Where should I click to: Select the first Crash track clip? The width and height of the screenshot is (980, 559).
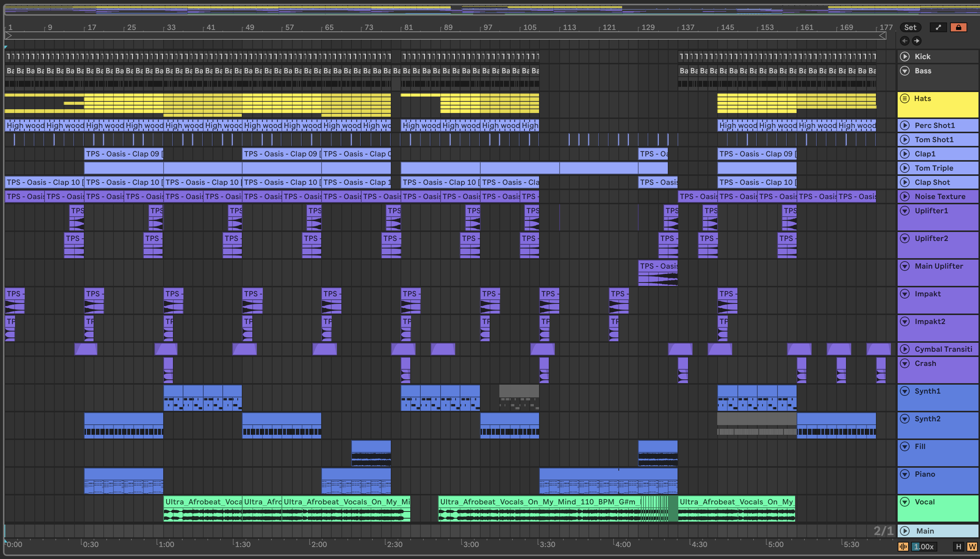tap(168, 370)
